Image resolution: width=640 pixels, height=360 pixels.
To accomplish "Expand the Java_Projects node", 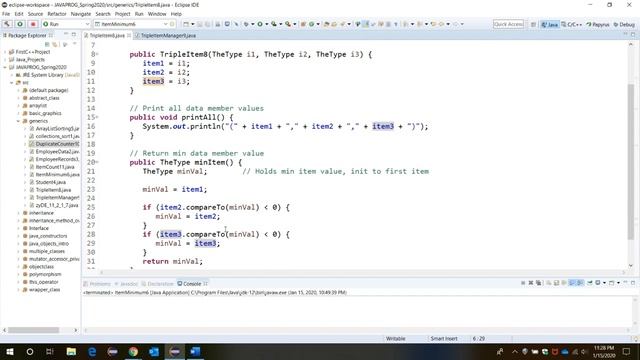I will (5, 60).
